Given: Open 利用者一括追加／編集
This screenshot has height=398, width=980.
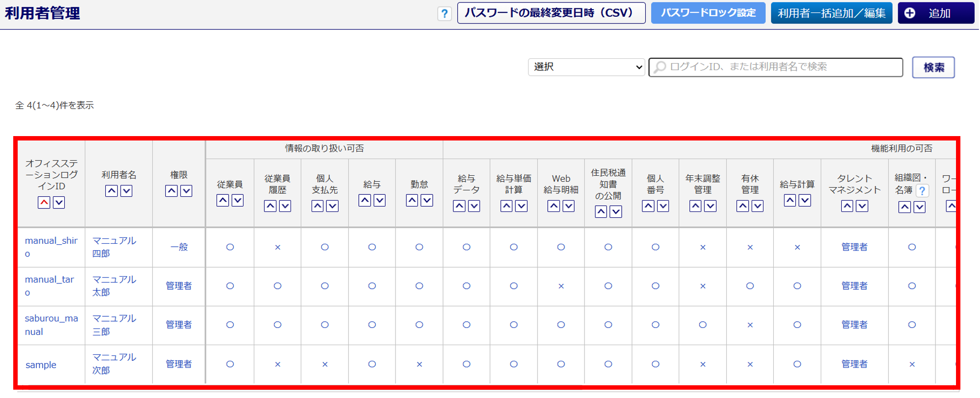Looking at the screenshot, I should [831, 13].
